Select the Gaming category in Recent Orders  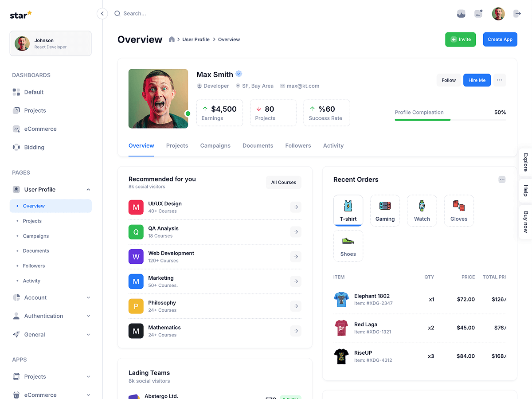point(385,210)
